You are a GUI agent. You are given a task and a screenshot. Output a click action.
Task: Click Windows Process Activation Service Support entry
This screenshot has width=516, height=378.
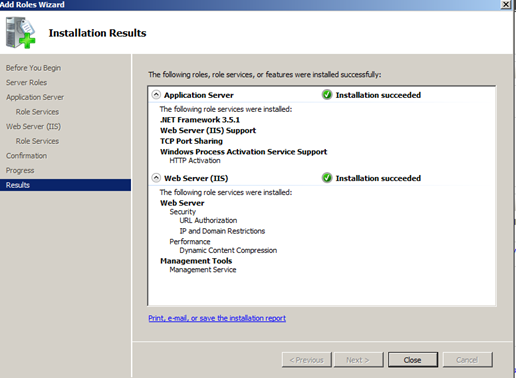pos(244,152)
